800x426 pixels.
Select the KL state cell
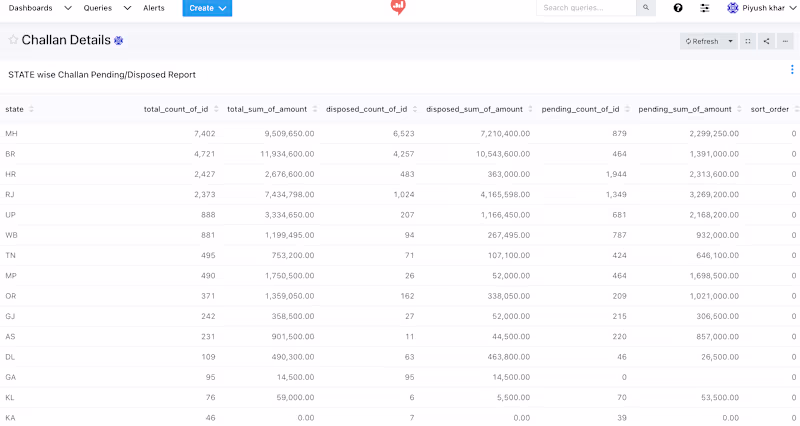coord(10,397)
